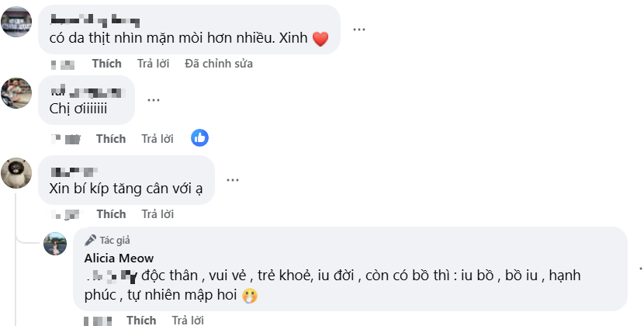Click avatar beside "Xin bí kíp tăng cân" comment
Screen dimensions: 644x326
tap(16, 172)
